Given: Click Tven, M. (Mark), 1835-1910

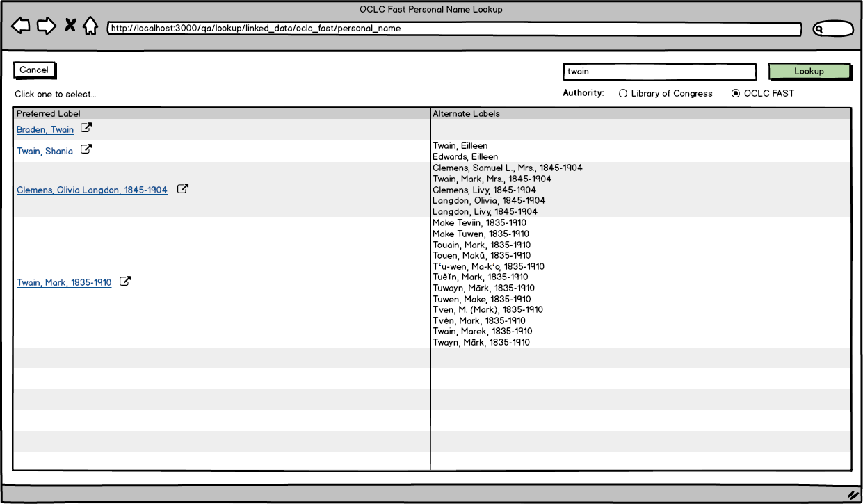Looking at the screenshot, I should [x=487, y=309].
